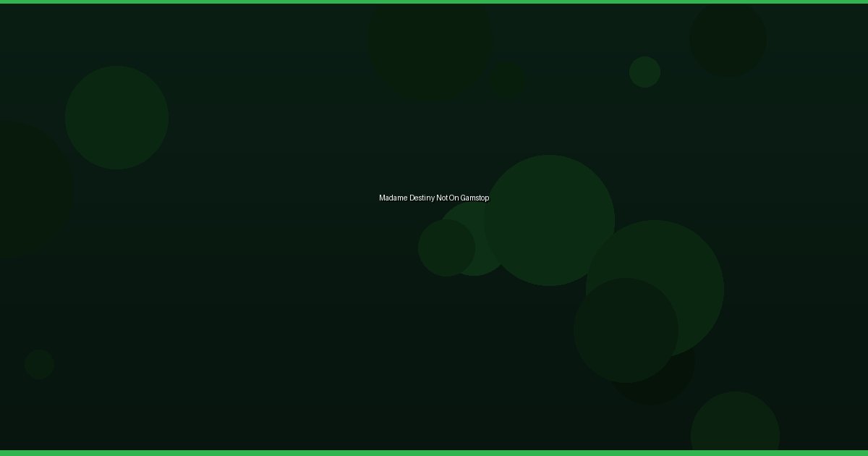The width and height of the screenshot is (868, 456).
Task: Click the word "Destiny" in the title
Action: point(422,198)
